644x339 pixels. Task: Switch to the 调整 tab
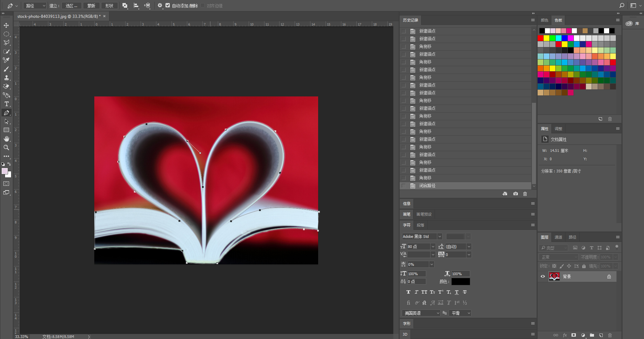pyautogui.click(x=558, y=129)
